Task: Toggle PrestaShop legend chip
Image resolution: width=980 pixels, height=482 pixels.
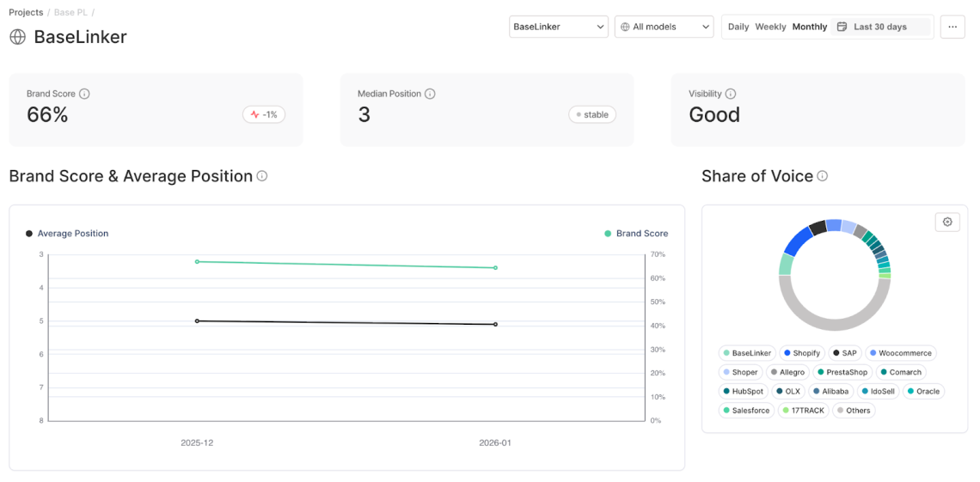Action: (x=843, y=372)
